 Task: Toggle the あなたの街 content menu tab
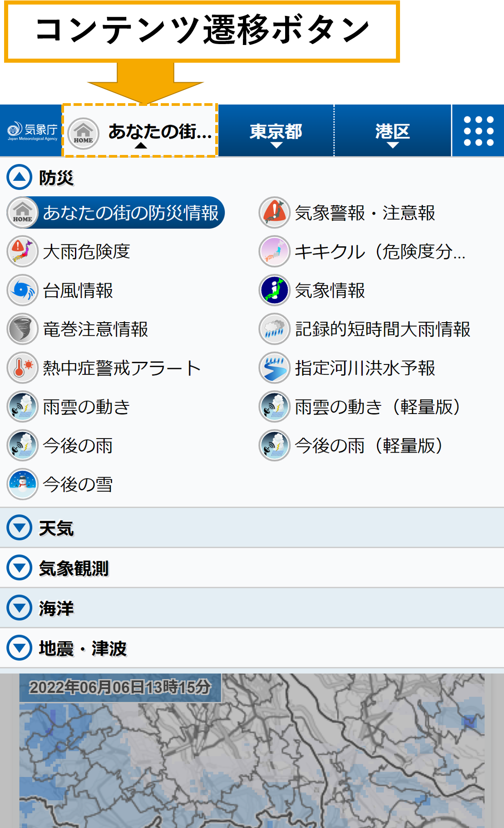[140, 131]
